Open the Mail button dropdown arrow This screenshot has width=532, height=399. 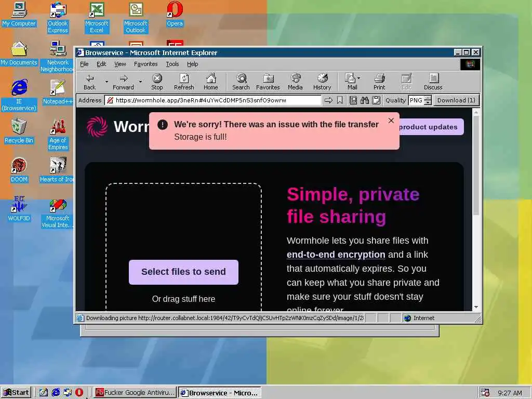click(x=358, y=78)
